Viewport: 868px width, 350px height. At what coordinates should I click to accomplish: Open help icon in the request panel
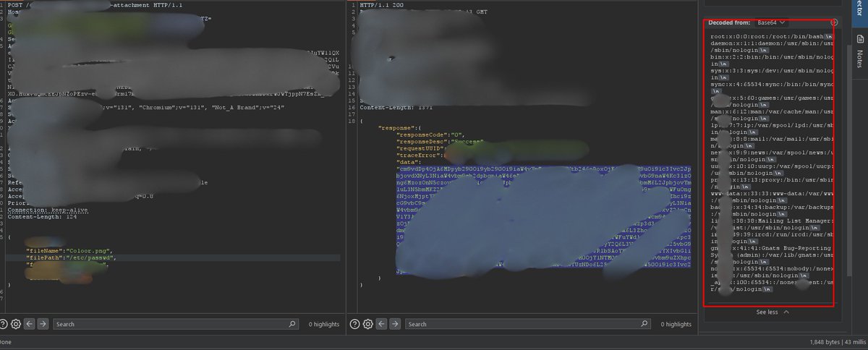[x=4, y=324]
